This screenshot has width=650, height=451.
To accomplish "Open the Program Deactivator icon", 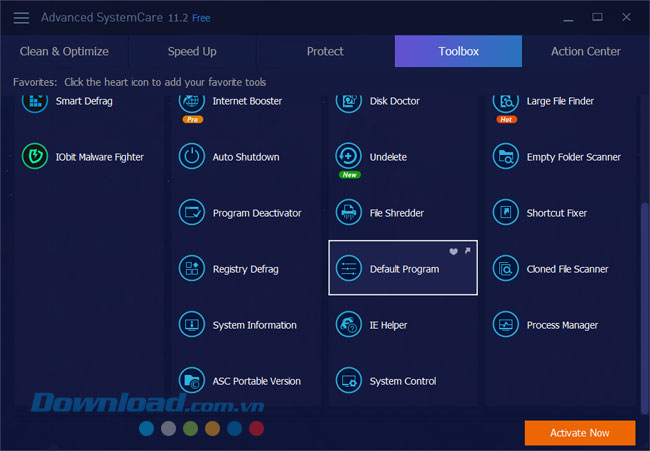I will point(192,212).
